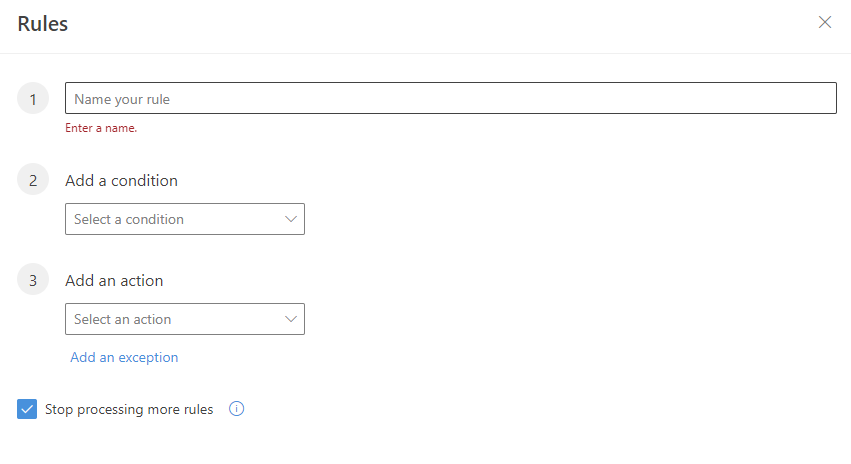Viewport: 851px width, 464px height.
Task: Click the Stop processing more rules label text
Action: coord(129,409)
